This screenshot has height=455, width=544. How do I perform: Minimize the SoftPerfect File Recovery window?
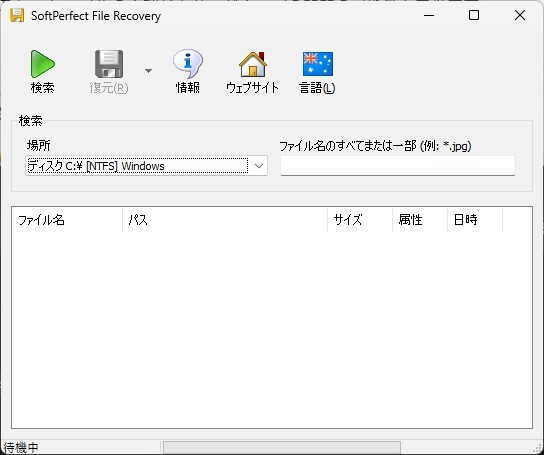[x=429, y=15]
